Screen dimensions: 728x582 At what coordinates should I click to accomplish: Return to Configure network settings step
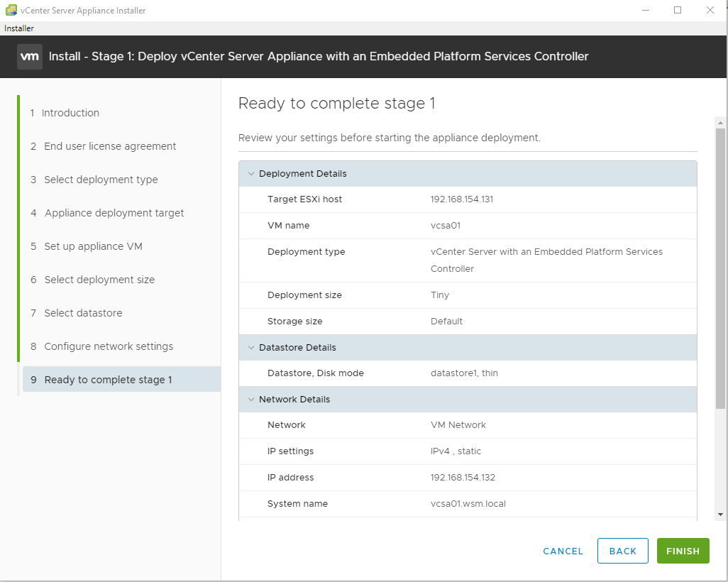click(x=101, y=347)
